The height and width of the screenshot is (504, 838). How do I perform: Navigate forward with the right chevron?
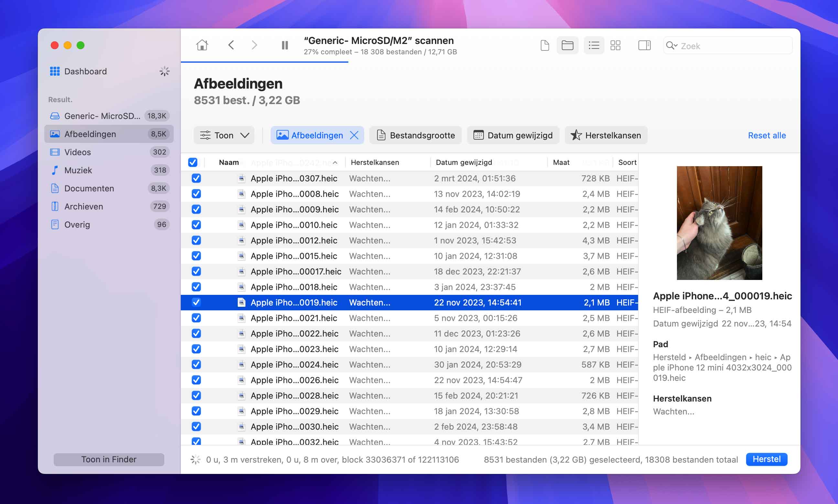(254, 45)
